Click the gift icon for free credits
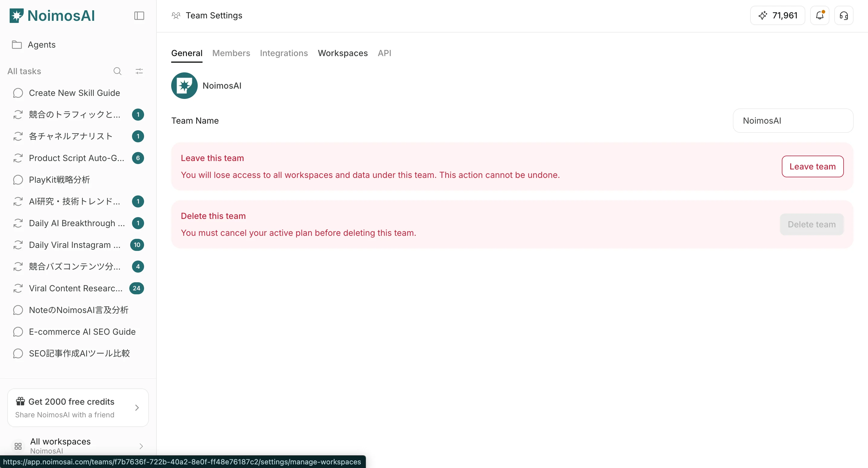The image size is (868, 468). coord(20,401)
